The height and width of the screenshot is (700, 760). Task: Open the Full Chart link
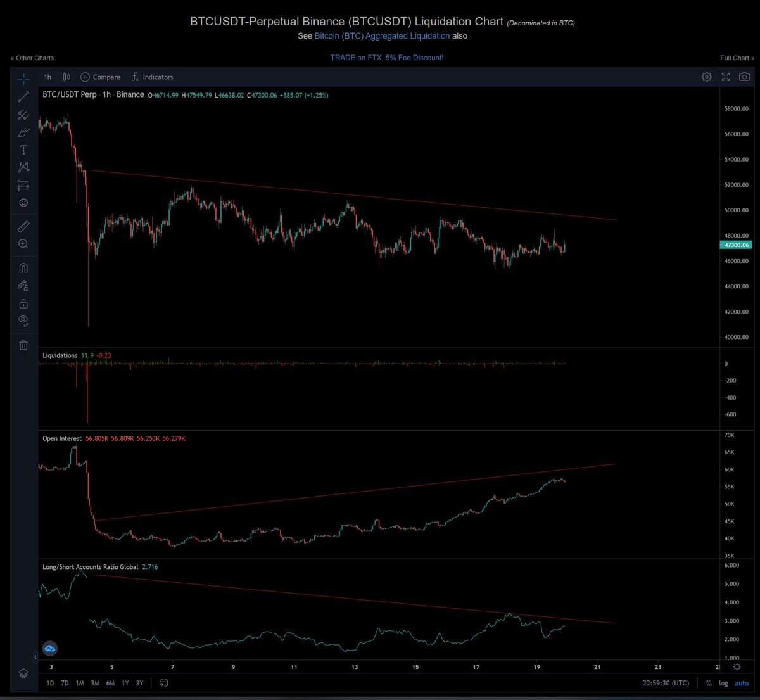[737, 58]
